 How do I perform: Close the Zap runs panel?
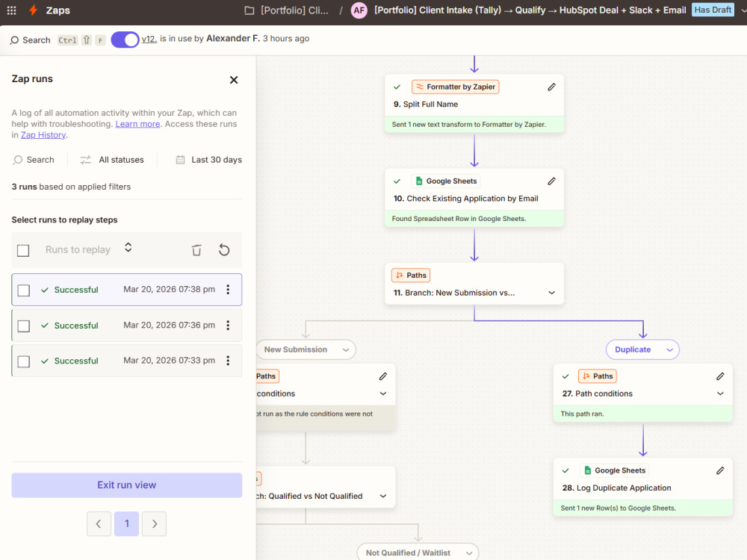pos(233,80)
